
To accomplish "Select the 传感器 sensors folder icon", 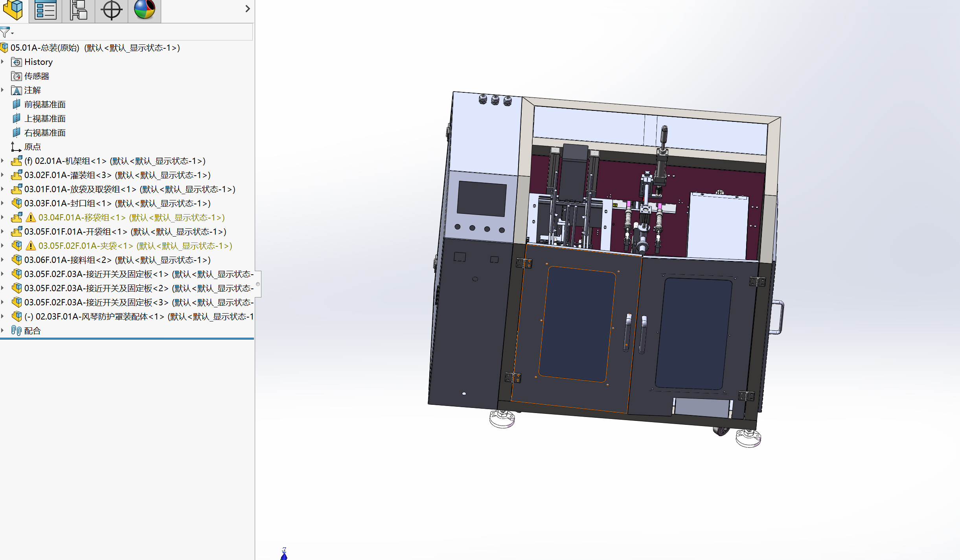I will 17,76.
